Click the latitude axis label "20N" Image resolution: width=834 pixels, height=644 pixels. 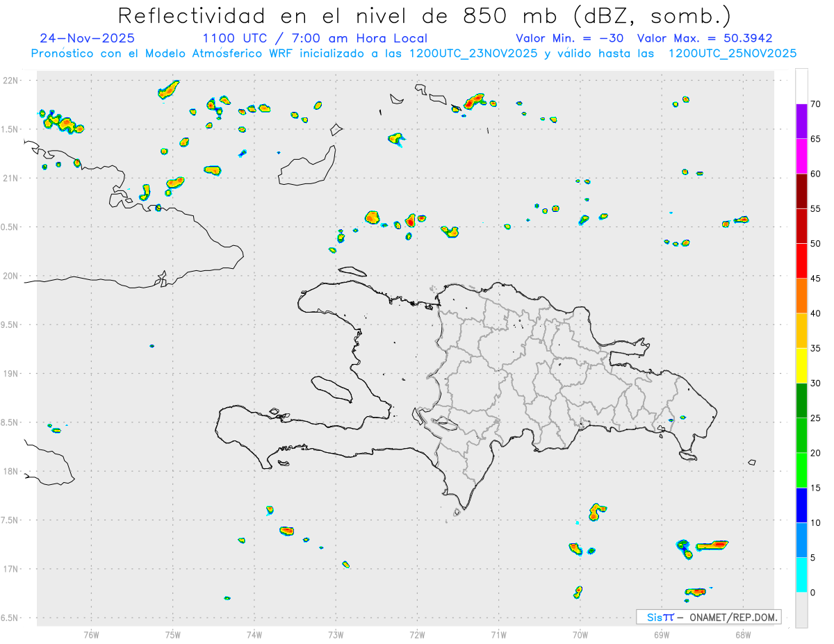11,276
